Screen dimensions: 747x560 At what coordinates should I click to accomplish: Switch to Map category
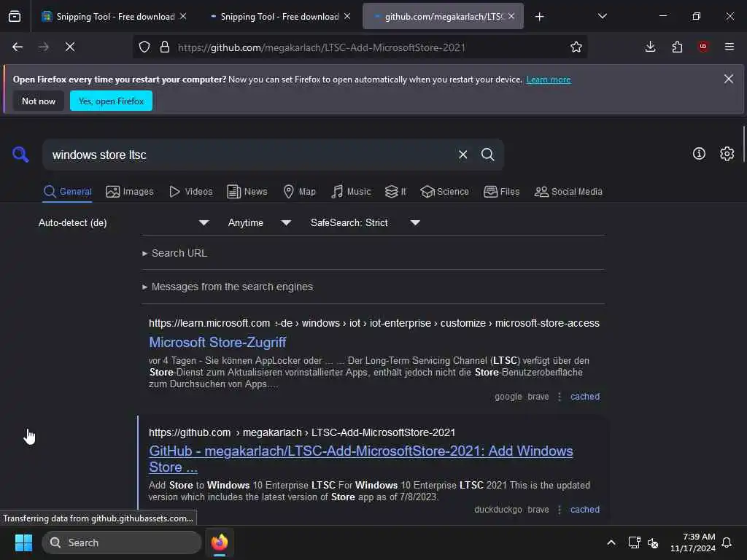299,192
